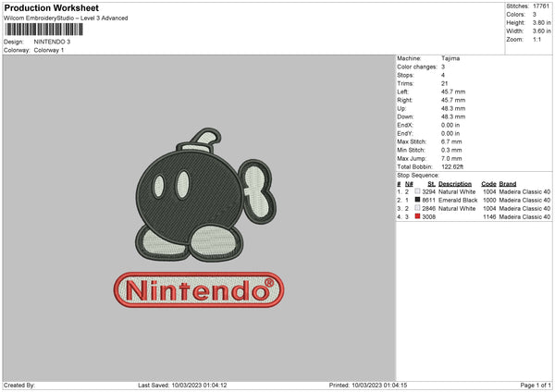Click the 'Code' column header

488,184
